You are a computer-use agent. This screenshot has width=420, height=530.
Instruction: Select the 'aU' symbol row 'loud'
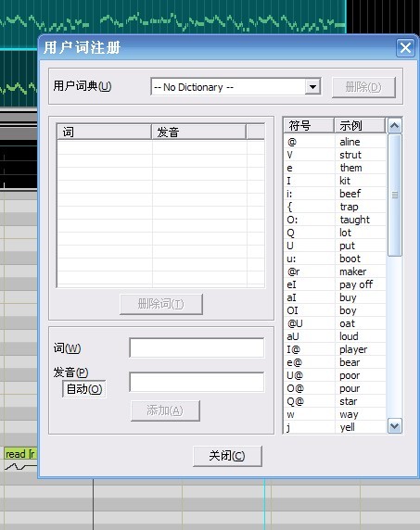[335, 336]
